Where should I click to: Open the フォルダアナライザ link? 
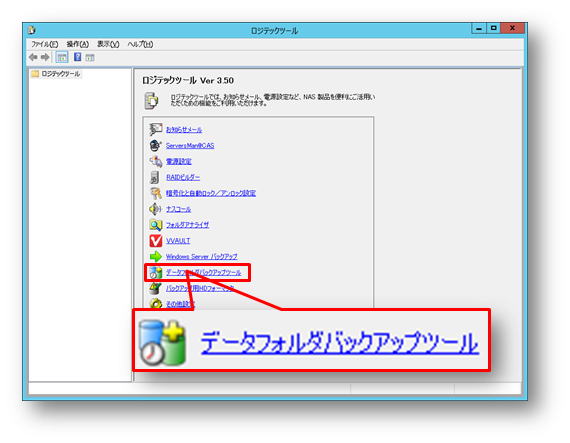pos(187,225)
